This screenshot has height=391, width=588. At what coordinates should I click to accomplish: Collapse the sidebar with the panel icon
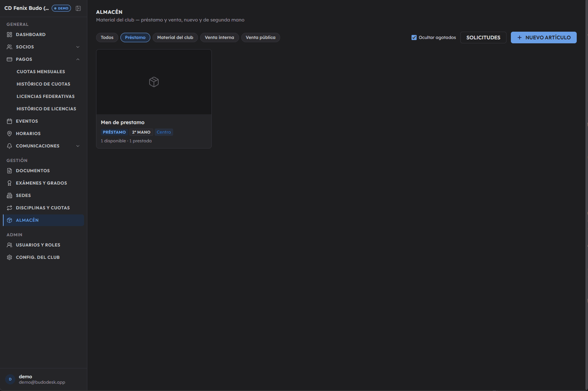tap(78, 8)
